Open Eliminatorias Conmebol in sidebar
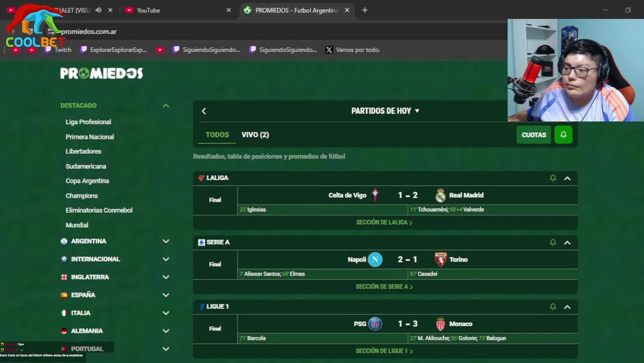 [99, 210]
